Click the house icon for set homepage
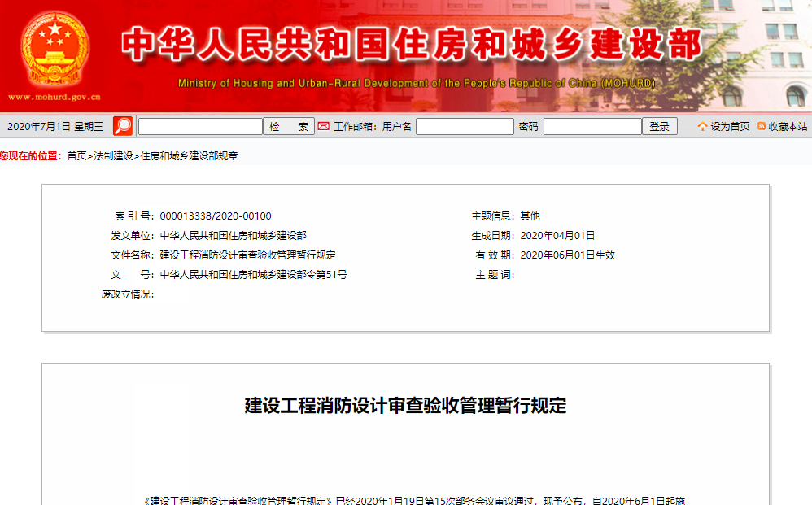Image resolution: width=812 pixels, height=505 pixels. 702,126
